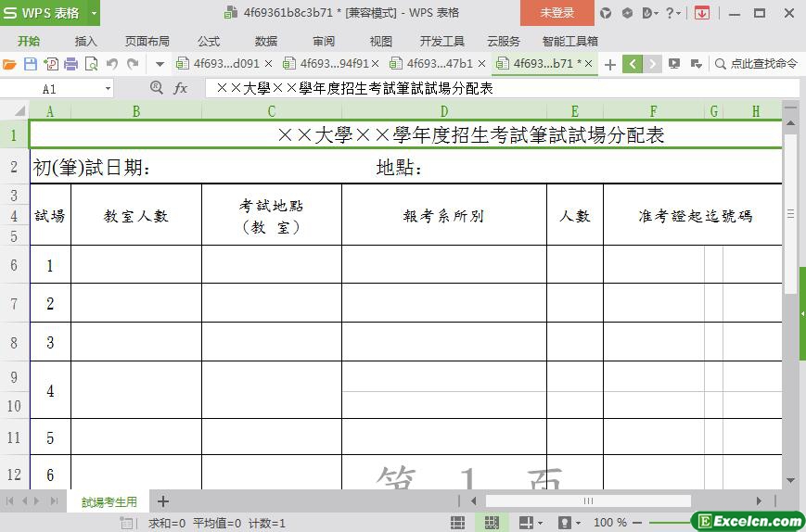Close the 4f693...94f91 document tab
The width and height of the screenshot is (806, 532).
point(376,64)
